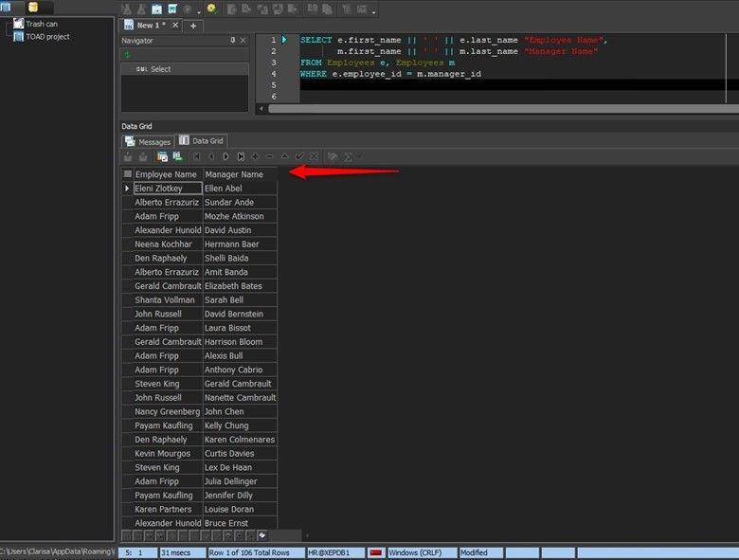This screenshot has height=560, width=739.
Task: Open the Messages tab
Action: 148,141
